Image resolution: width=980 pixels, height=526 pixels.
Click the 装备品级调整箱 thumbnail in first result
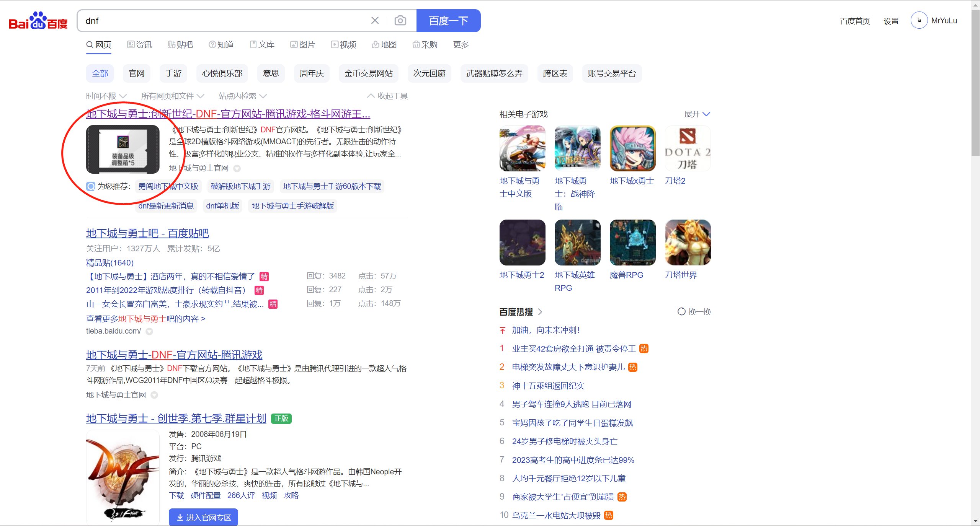(122, 149)
